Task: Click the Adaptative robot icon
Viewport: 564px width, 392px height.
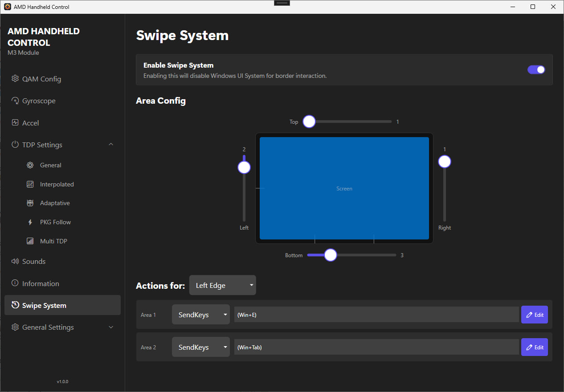Action: [30, 203]
